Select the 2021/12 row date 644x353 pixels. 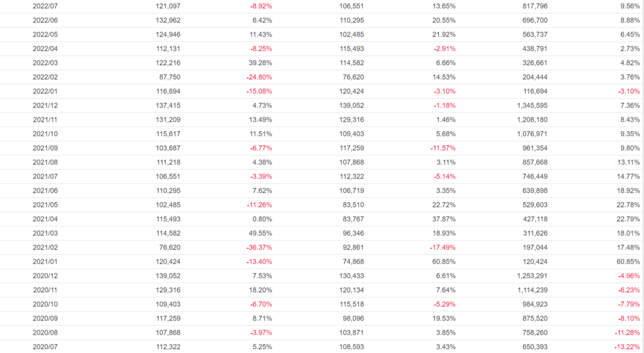(45, 106)
